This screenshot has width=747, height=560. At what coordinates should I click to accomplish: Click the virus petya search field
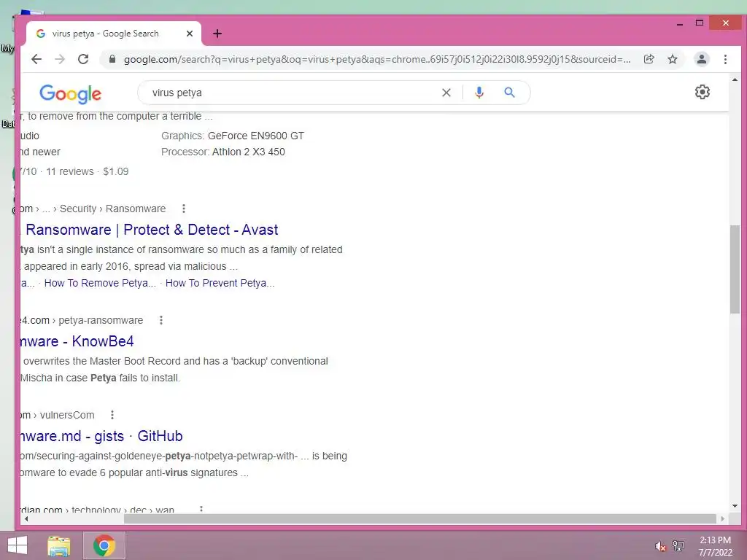[290, 93]
